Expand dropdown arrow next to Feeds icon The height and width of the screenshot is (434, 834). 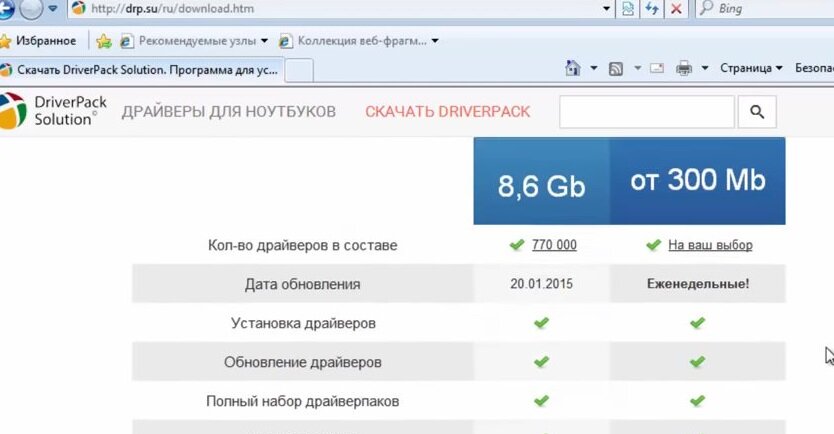coord(637,68)
